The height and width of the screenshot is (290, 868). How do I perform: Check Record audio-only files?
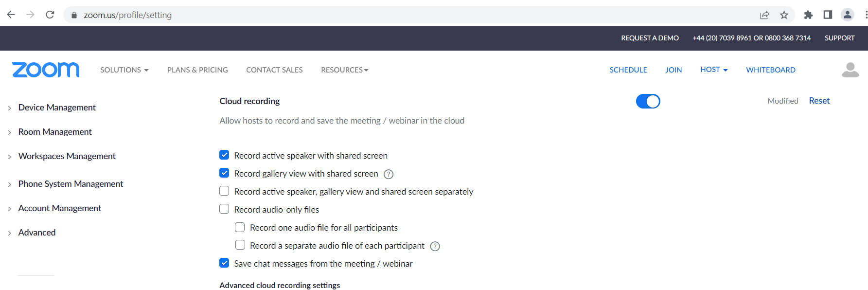point(224,209)
